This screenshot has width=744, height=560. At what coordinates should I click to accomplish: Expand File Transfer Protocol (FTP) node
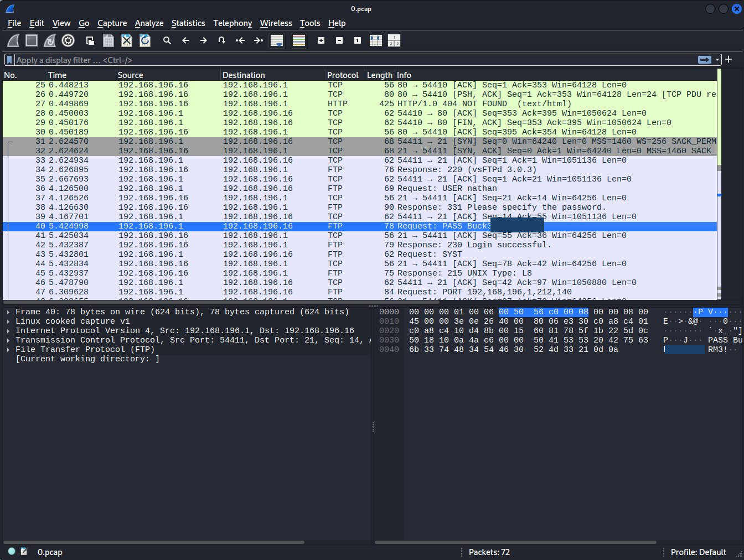[8, 350]
